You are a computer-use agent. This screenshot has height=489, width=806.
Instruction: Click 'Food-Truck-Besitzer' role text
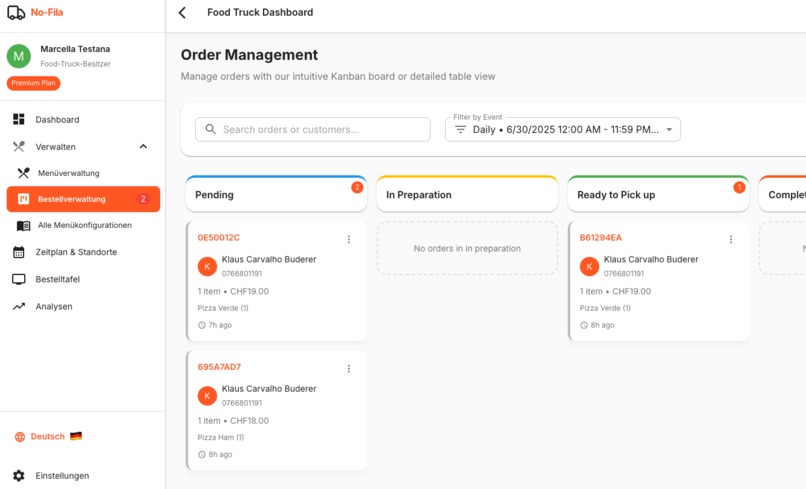point(76,64)
